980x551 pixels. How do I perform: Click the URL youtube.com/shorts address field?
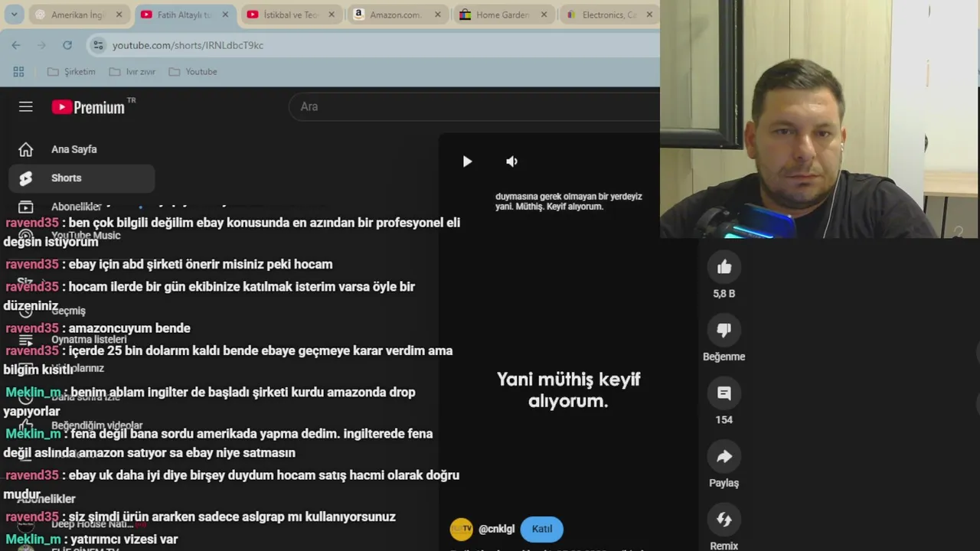(x=188, y=45)
